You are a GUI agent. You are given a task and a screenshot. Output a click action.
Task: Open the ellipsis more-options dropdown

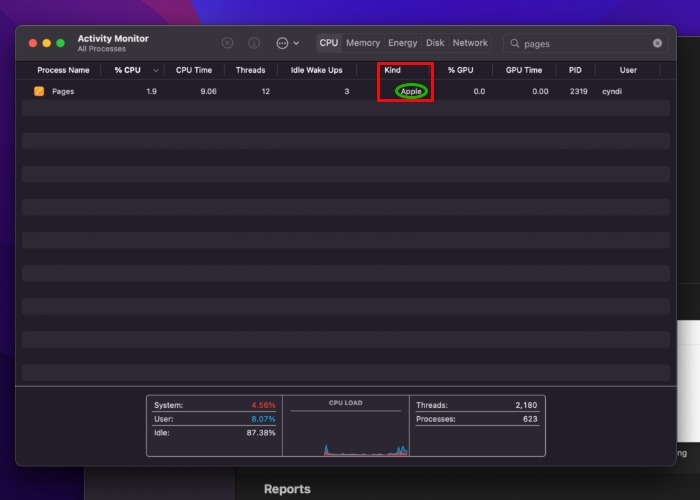(x=287, y=43)
